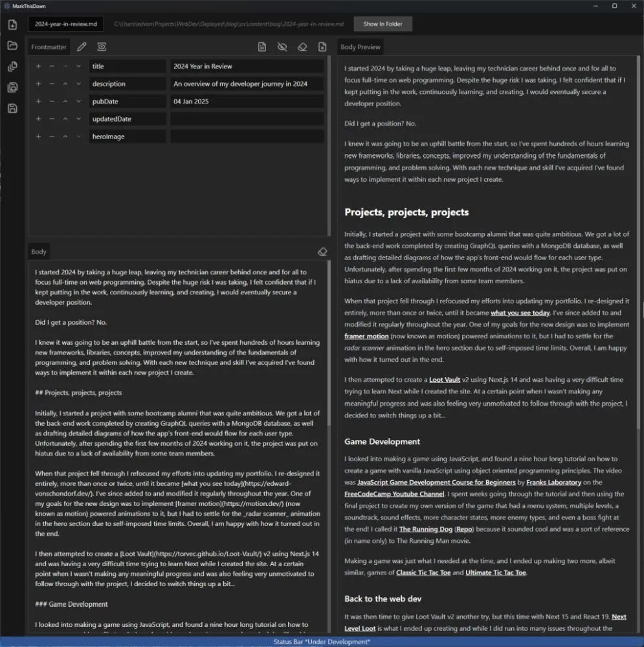Move the updatedDate row up with its chevron
The image size is (644, 647).
point(65,119)
